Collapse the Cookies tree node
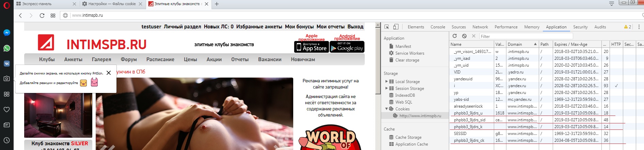 [x=387, y=109]
